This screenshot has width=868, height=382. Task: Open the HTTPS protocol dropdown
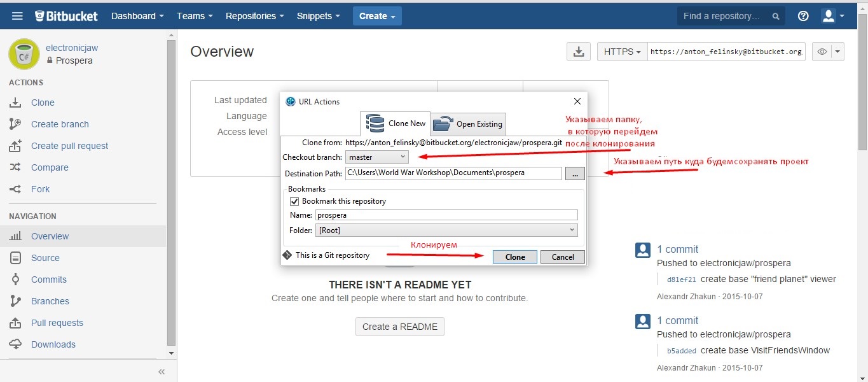(622, 52)
